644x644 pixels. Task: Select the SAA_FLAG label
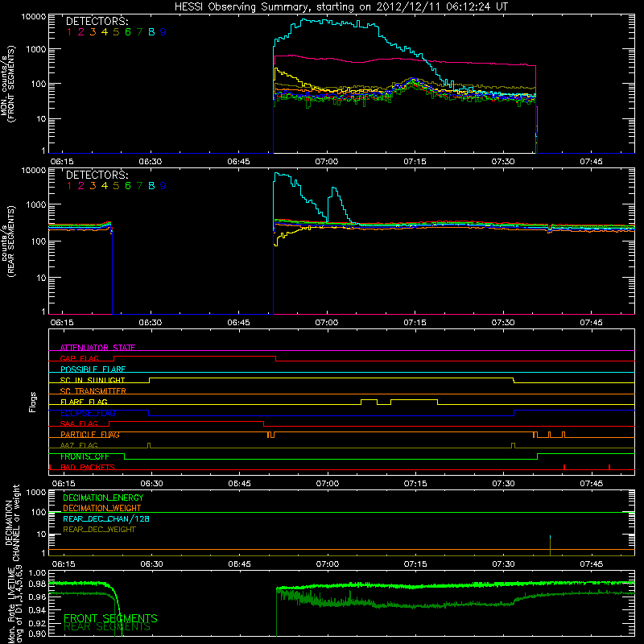coord(79,423)
